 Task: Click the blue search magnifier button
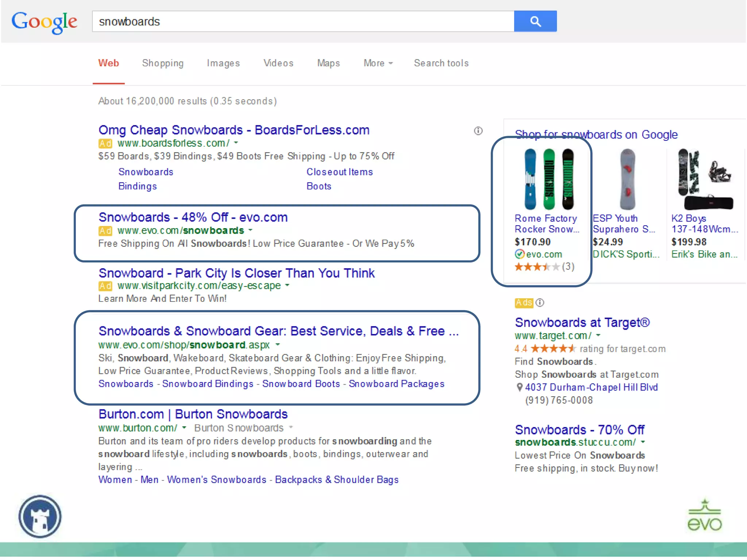[535, 21]
